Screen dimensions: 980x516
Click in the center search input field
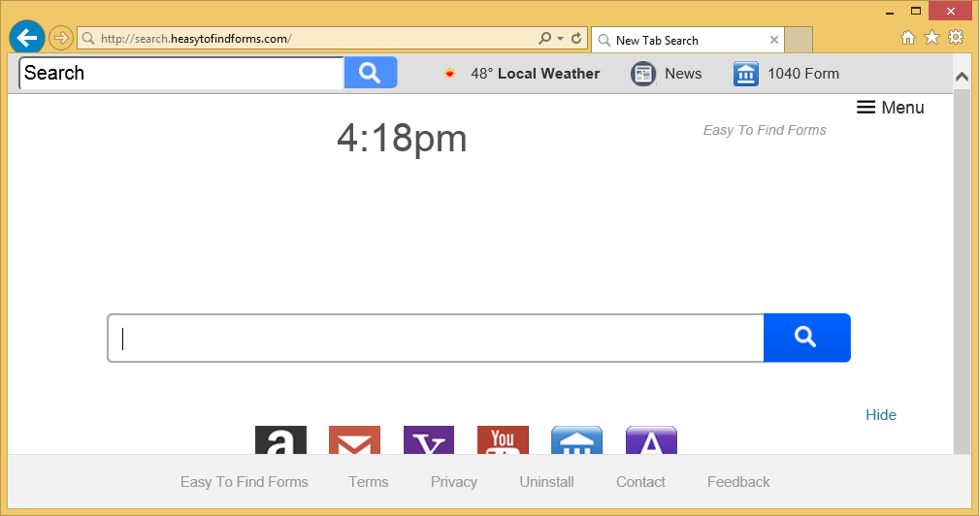click(x=437, y=338)
